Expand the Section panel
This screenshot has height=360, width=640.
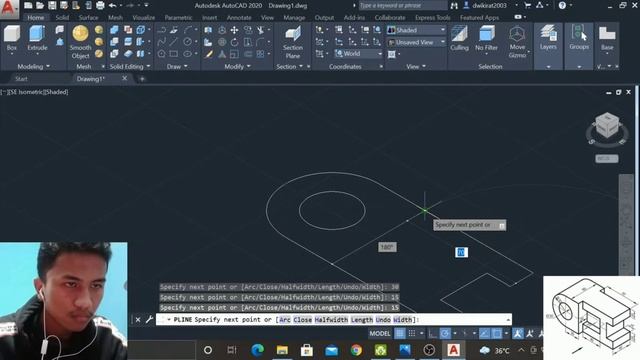coord(289,66)
